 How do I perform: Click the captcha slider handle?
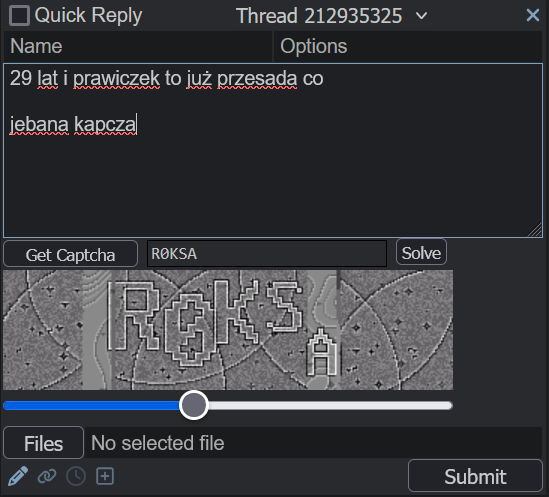tap(194, 405)
